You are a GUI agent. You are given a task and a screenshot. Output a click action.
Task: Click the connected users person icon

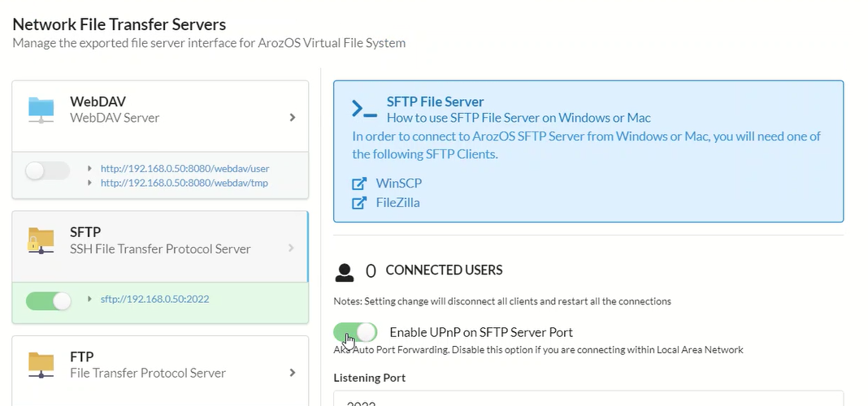345,271
